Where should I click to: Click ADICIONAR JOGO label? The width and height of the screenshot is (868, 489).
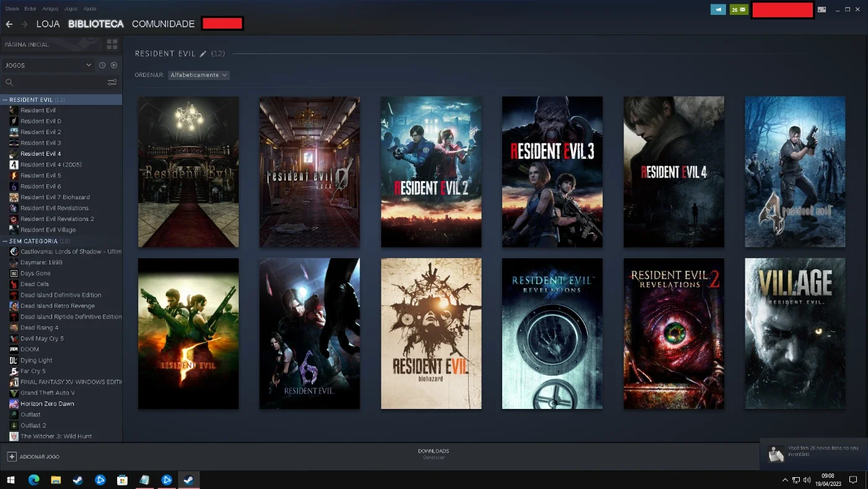click(x=40, y=457)
